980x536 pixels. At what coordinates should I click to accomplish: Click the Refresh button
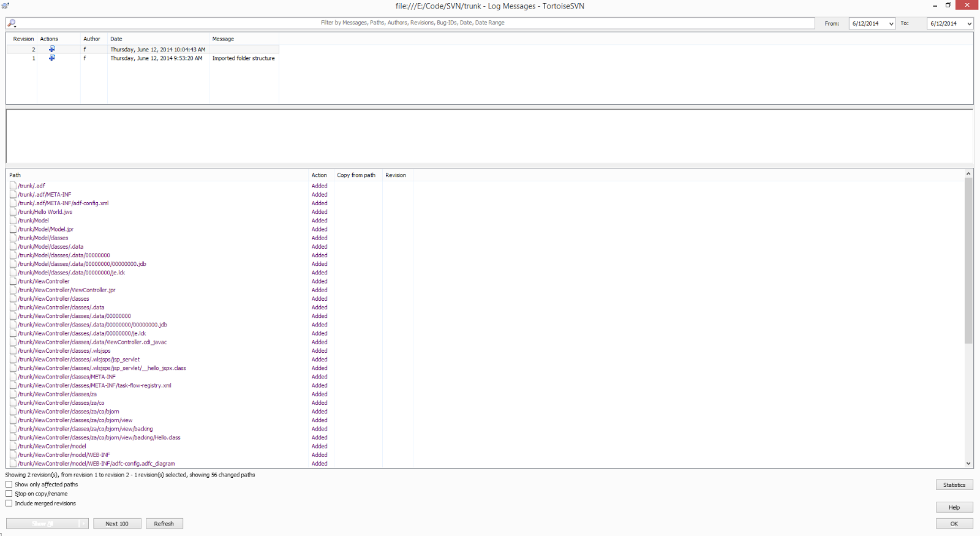(164, 524)
